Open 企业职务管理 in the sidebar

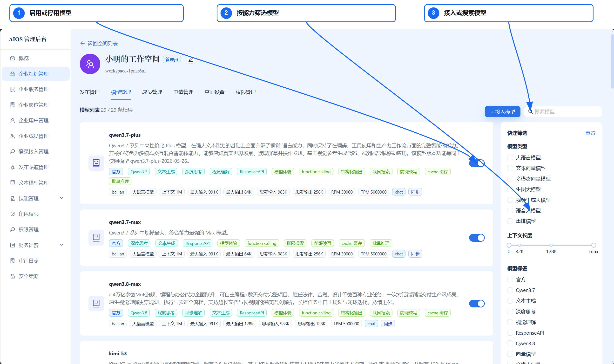coord(36,89)
